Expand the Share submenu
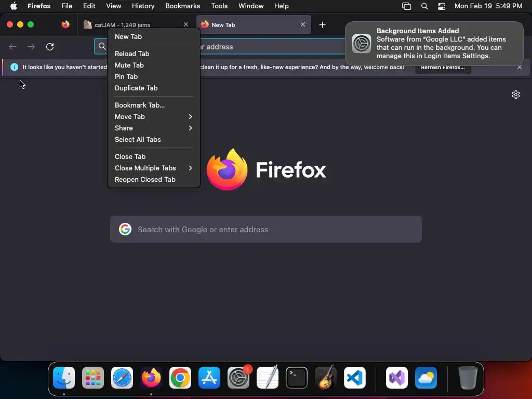This screenshot has width=532, height=399. coord(154,128)
